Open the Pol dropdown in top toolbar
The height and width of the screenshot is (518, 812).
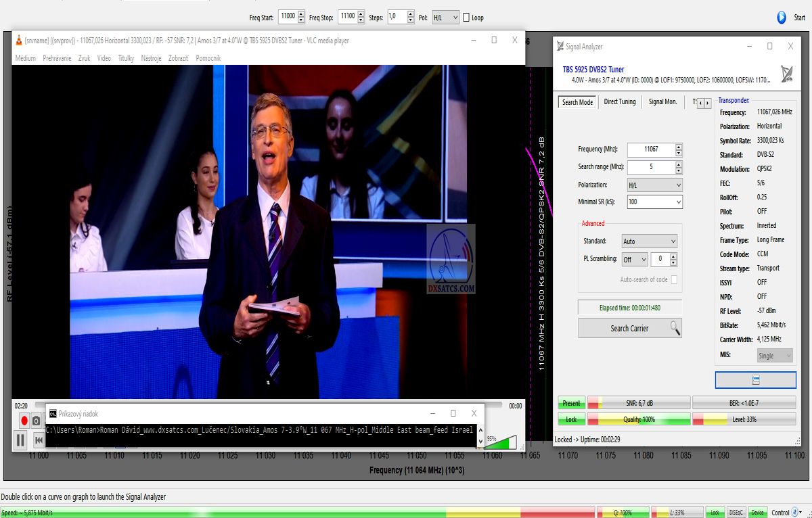(445, 18)
